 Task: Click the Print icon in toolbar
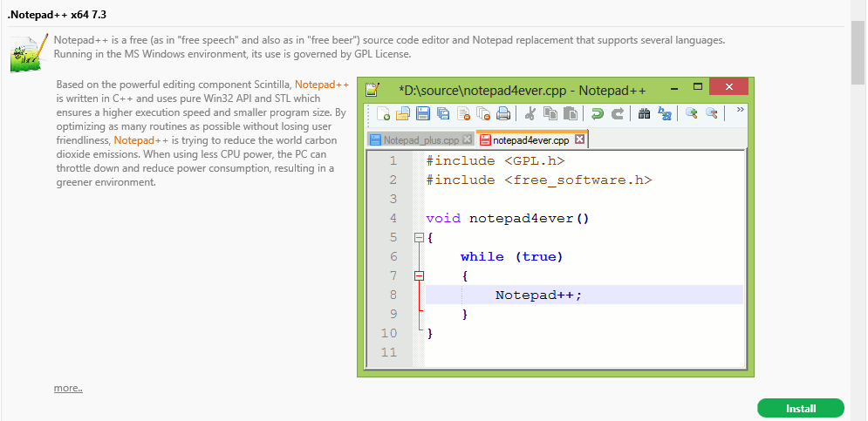(503, 113)
